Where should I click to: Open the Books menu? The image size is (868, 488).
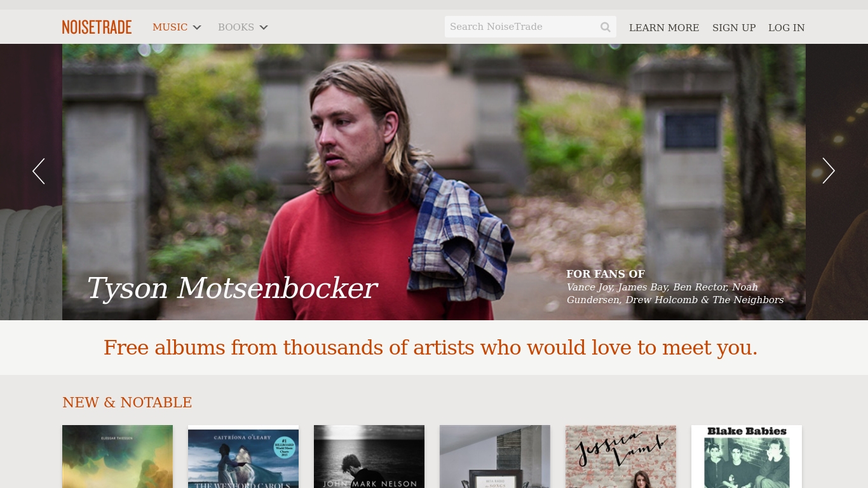click(x=236, y=27)
